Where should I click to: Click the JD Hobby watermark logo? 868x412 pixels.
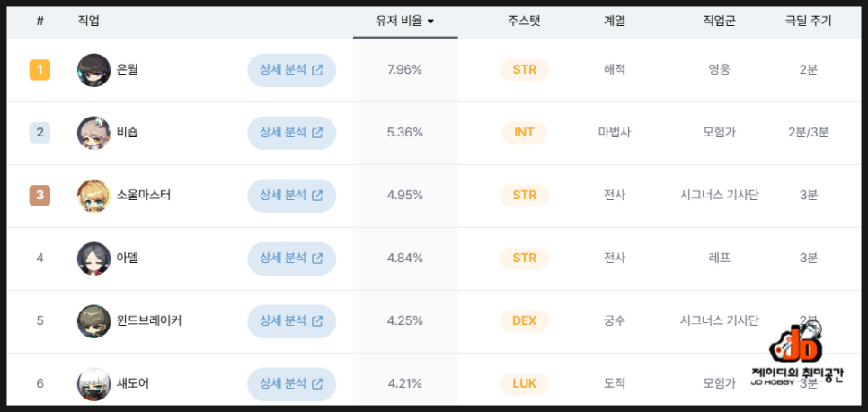click(797, 355)
